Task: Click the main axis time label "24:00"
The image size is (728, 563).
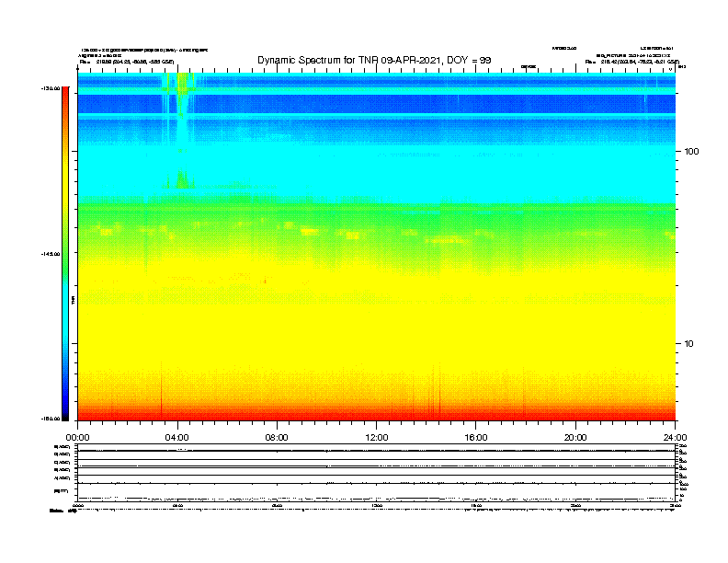Action: (675, 438)
